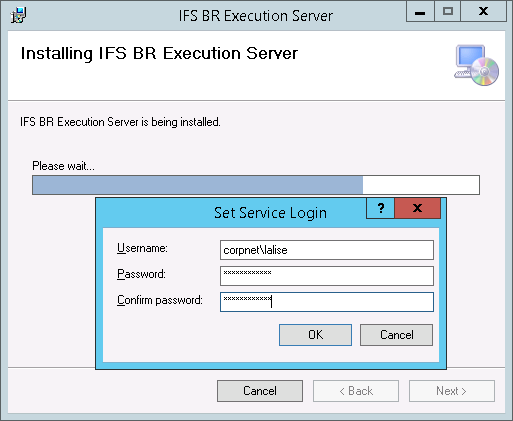Close the Set Service Login dialog
Image resolution: width=513 pixels, height=421 pixels.
click(x=417, y=208)
